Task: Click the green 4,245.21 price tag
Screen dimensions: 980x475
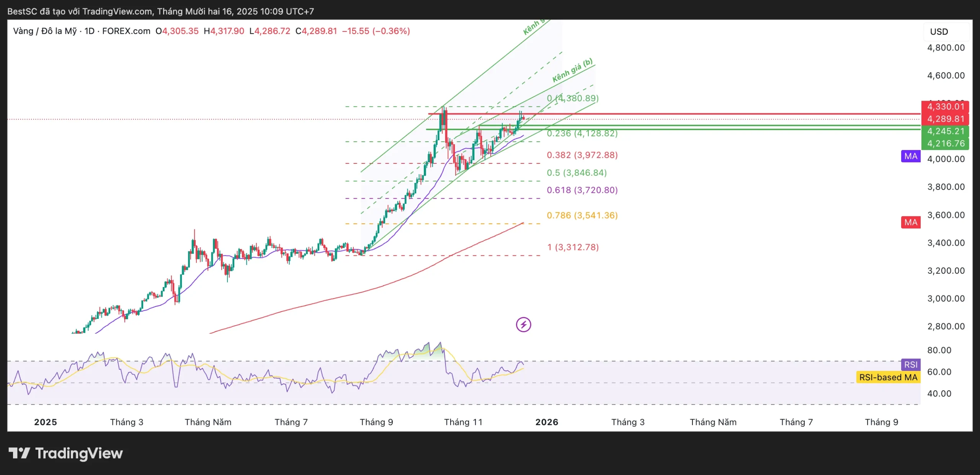Action: coord(945,131)
